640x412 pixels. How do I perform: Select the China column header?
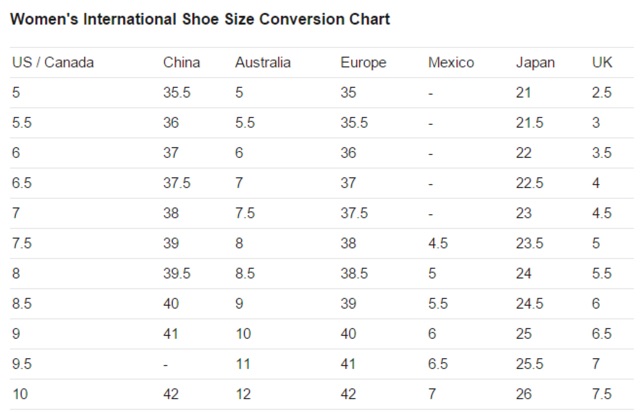(182, 62)
